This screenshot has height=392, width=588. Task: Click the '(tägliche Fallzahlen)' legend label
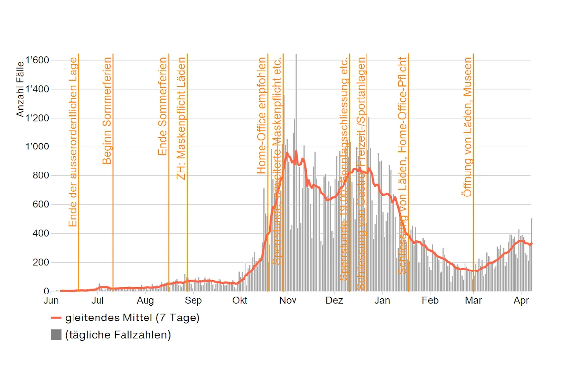(x=118, y=335)
